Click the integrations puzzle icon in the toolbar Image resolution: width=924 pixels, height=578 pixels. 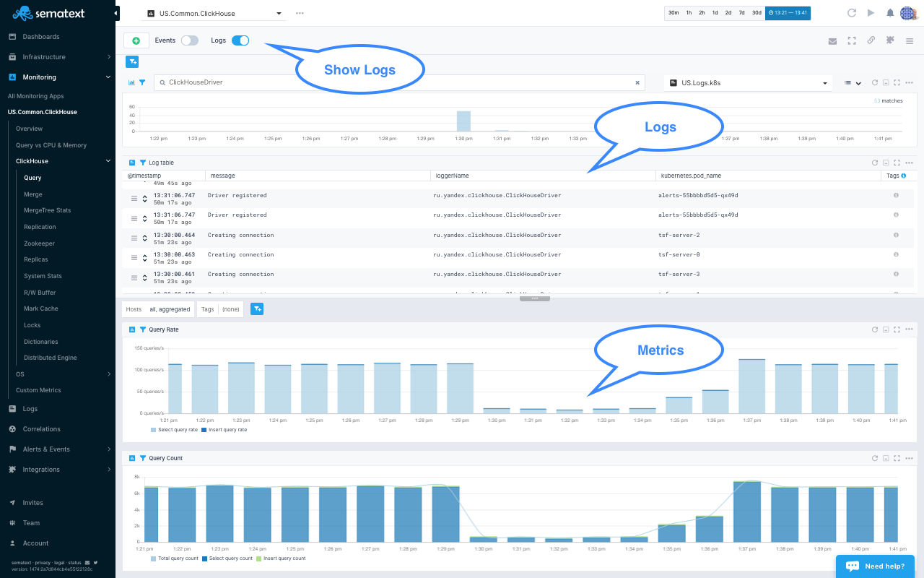click(x=890, y=40)
